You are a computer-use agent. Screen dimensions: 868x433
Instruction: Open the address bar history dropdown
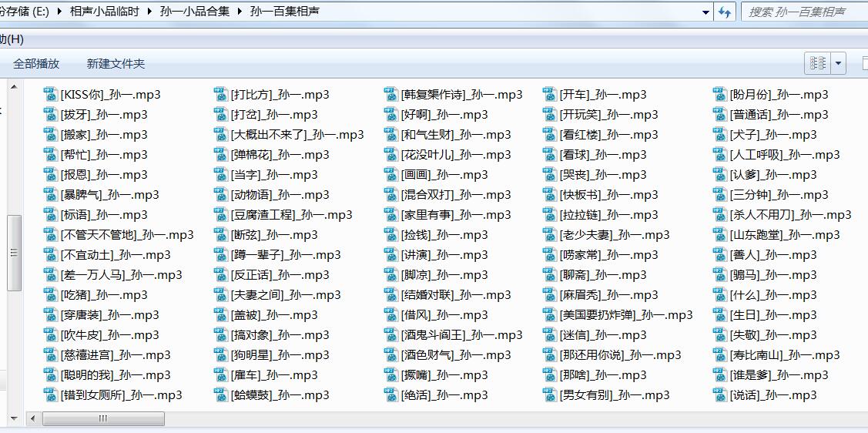(x=705, y=12)
